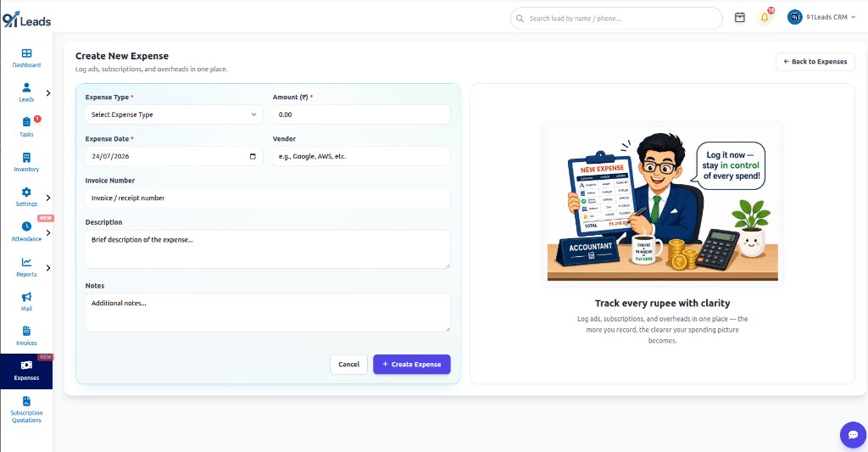Click the Invoice Number label
This screenshot has height=452, width=868.
[x=109, y=181]
